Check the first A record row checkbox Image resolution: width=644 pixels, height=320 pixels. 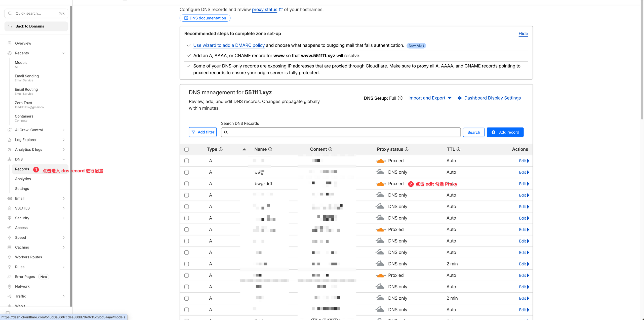186,161
